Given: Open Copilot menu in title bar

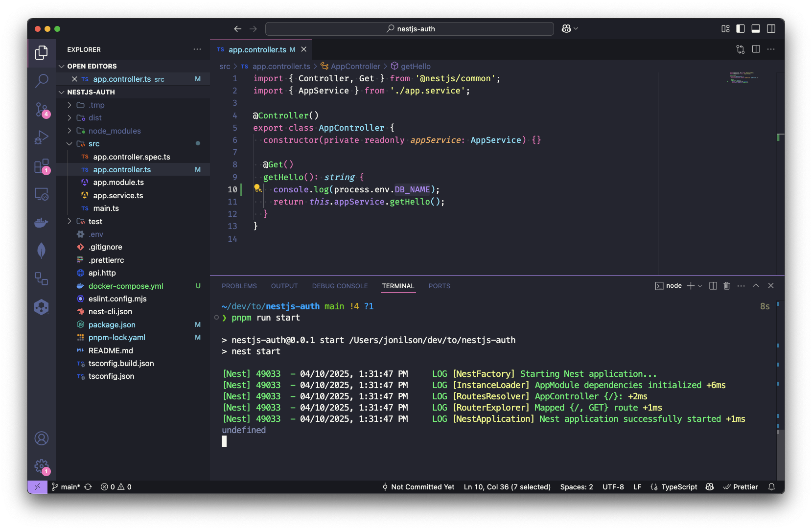Looking at the screenshot, I should point(570,29).
